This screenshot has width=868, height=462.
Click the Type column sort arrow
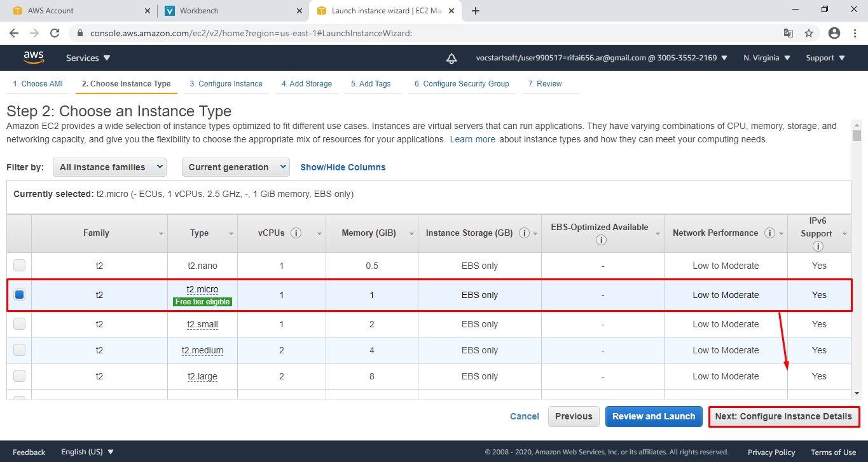[231, 234]
